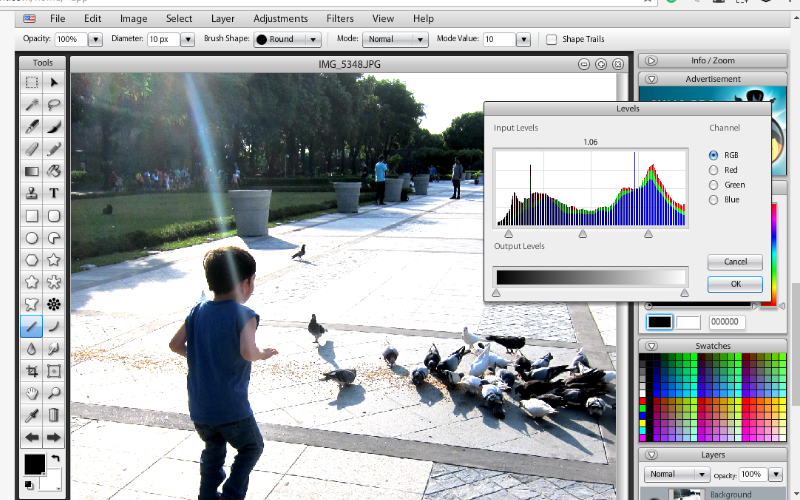This screenshot has height=500, width=800.
Task: Click the Redo right arrow in Tools
Action: pyautogui.click(x=54, y=437)
